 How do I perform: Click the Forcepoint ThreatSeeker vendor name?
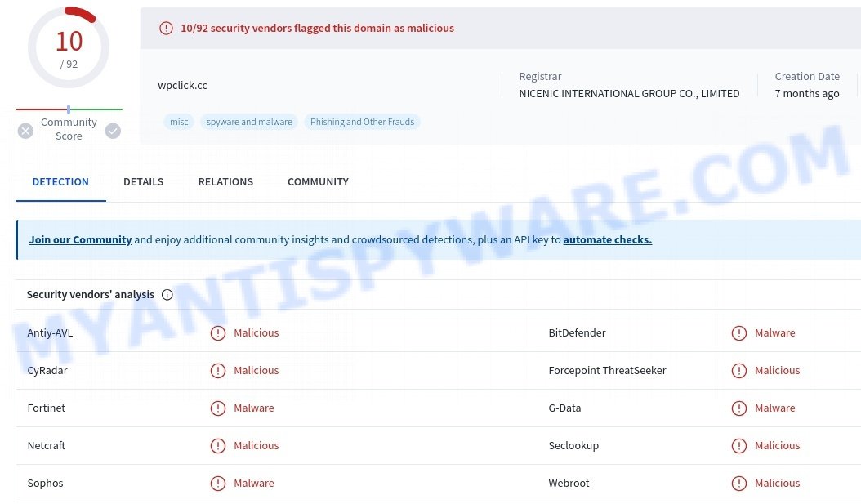(x=607, y=371)
